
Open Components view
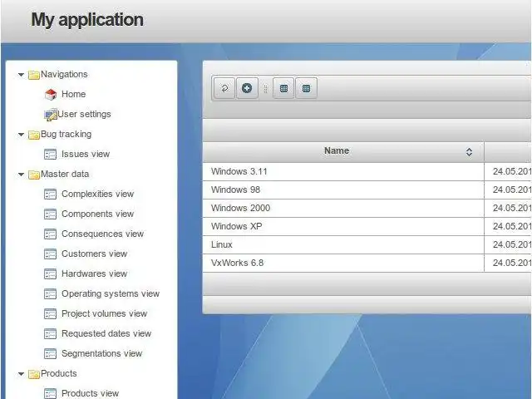tap(98, 214)
